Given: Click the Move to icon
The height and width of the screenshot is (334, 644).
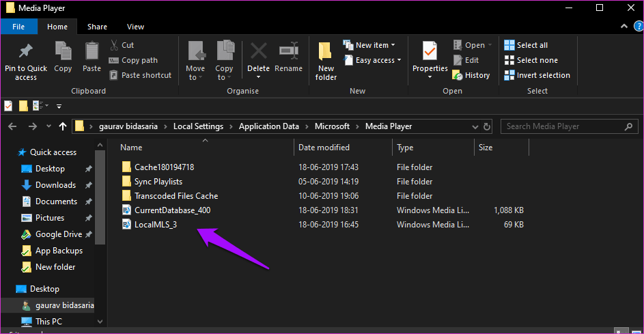Looking at the screenshot, I should (x=197, y=51).
